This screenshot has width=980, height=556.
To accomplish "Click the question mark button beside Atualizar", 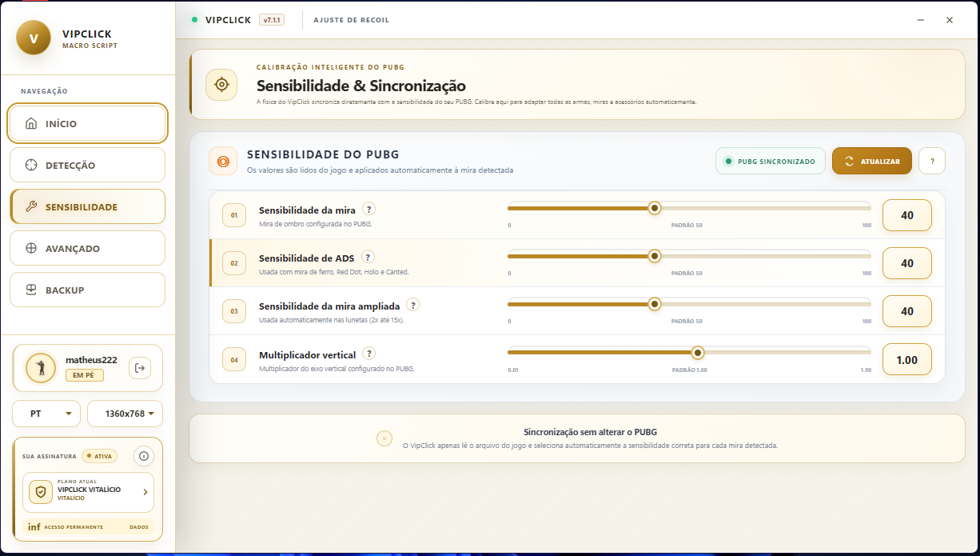I will (932, 161).
